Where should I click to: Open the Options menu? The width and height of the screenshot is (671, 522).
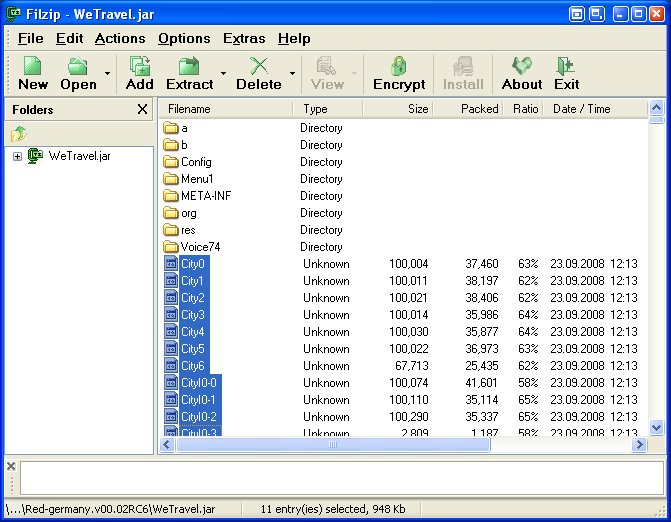(x=184, y=39)
